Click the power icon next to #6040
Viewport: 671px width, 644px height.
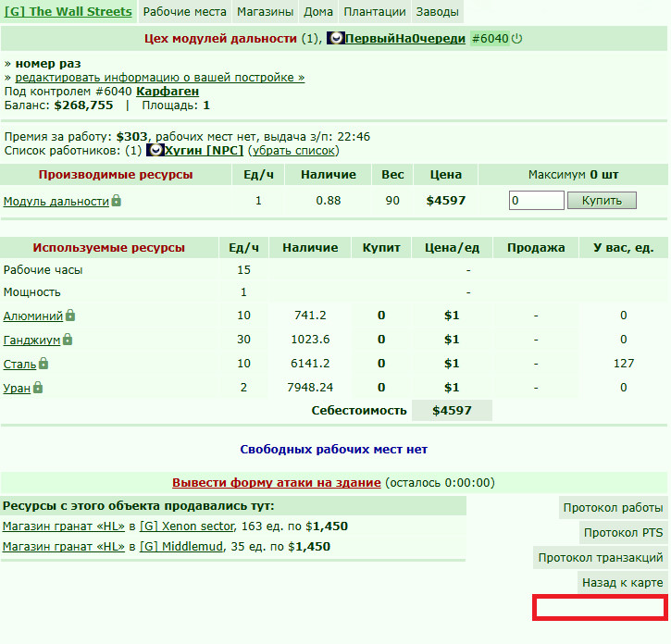(517, 39)
